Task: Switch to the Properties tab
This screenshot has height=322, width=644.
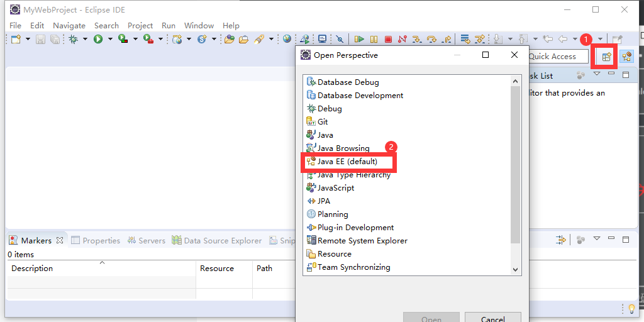Action: pyautogui.click(x=96, y=241)
